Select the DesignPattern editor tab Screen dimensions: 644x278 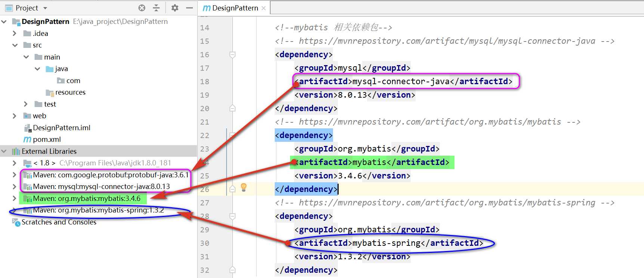click(x=234, y=8)
